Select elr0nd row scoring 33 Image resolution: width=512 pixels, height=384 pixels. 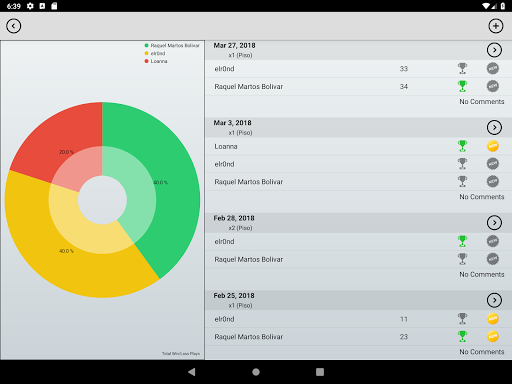pyautogui.click(x=358, y=69)
